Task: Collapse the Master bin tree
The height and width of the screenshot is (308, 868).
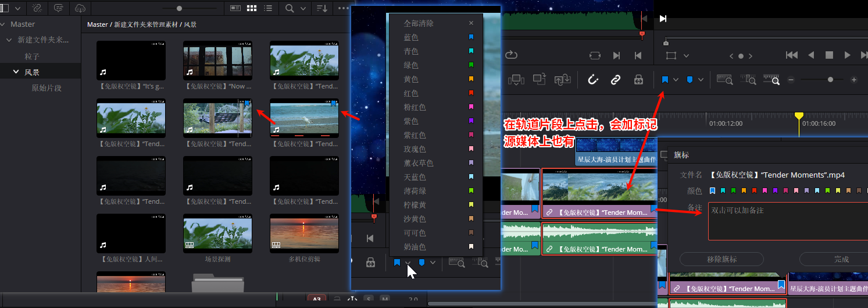Action: pyautogui.click(x=3, y=24)
